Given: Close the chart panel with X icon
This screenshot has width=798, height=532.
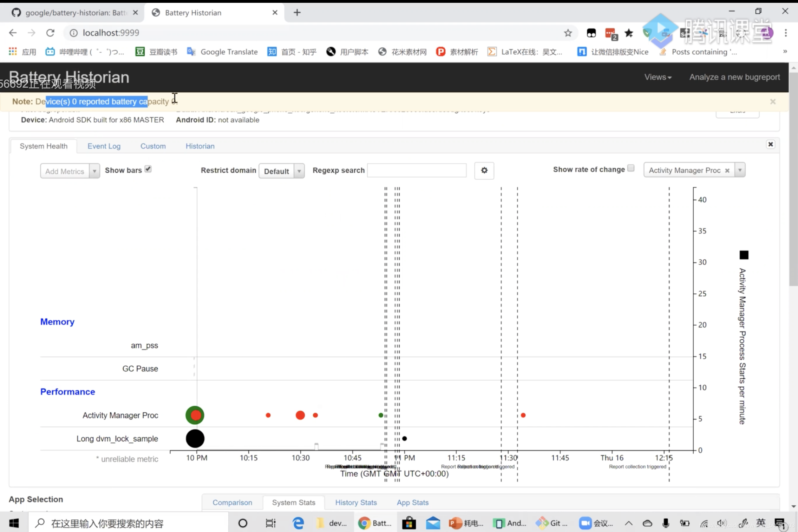Looking at the screenshot, I should coord(770,144).
